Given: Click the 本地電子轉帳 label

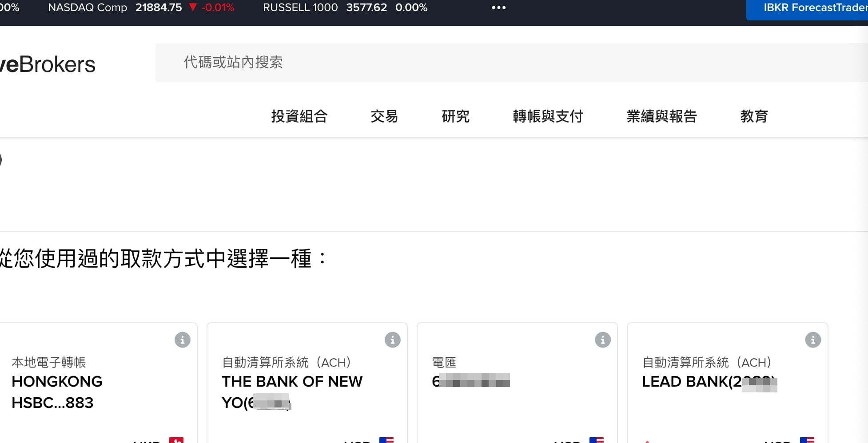Looking at the screenshot, I should (x=49, y=362).
